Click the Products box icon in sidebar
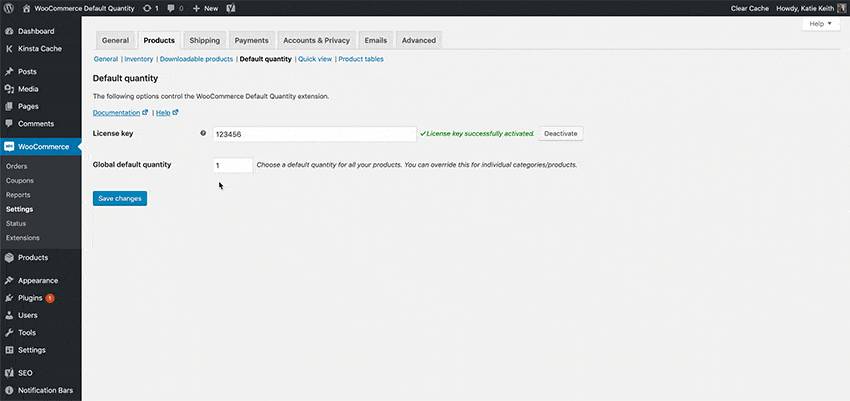This screenshot has height=401, width=850. click(x=9, y=258)
